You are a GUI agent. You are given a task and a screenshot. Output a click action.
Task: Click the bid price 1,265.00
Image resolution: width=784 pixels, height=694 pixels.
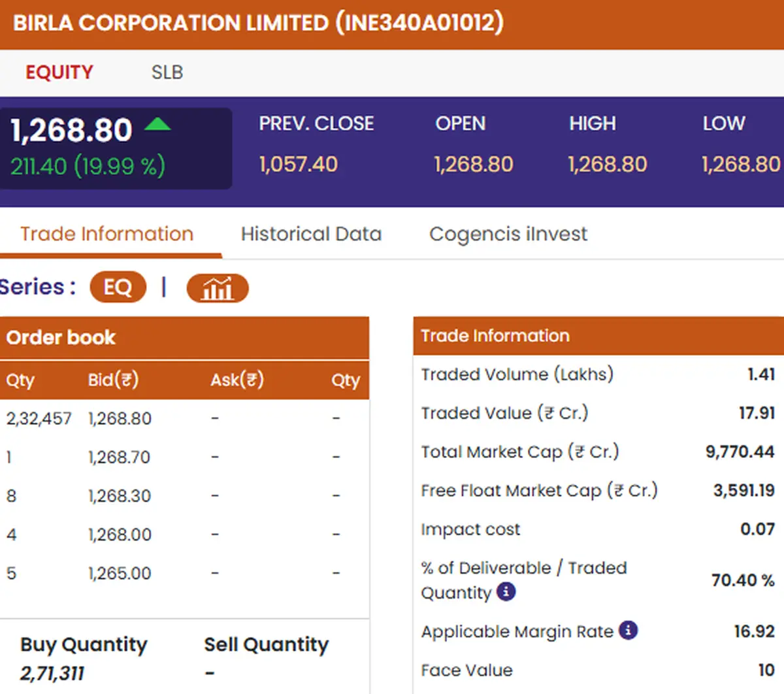[x=120, y=573]
